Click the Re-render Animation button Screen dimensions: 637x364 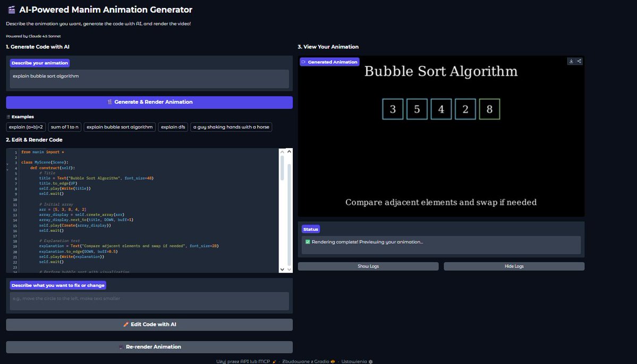[149, 347]
